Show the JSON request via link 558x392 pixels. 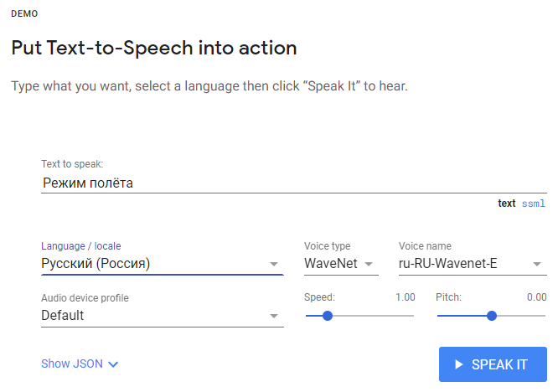tap(72, 364)
